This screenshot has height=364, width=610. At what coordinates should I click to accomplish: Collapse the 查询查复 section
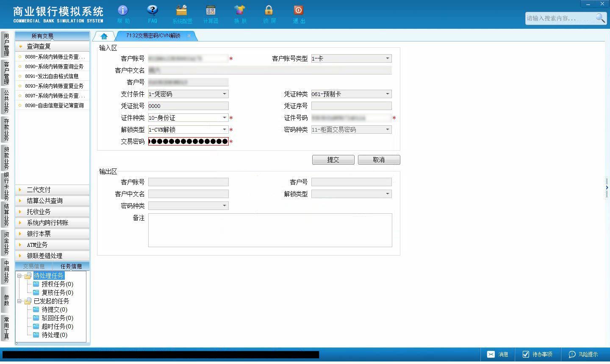[x=53, y=46]
